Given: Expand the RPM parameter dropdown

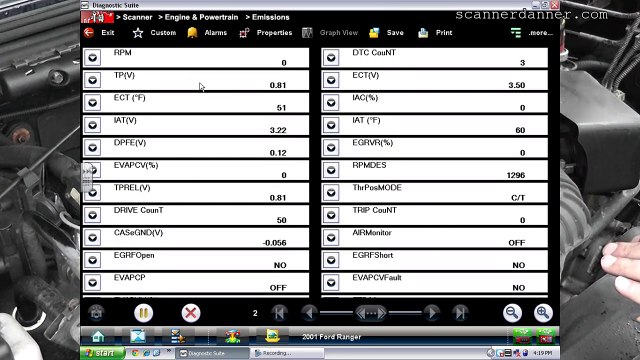Looking at the screenshot, I should point(93,58).
